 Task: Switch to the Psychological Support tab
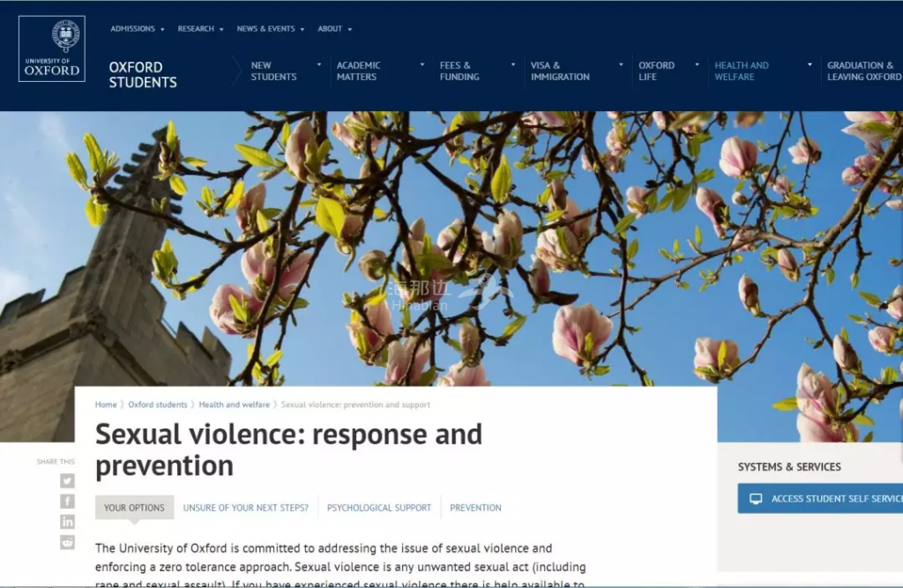379,508
